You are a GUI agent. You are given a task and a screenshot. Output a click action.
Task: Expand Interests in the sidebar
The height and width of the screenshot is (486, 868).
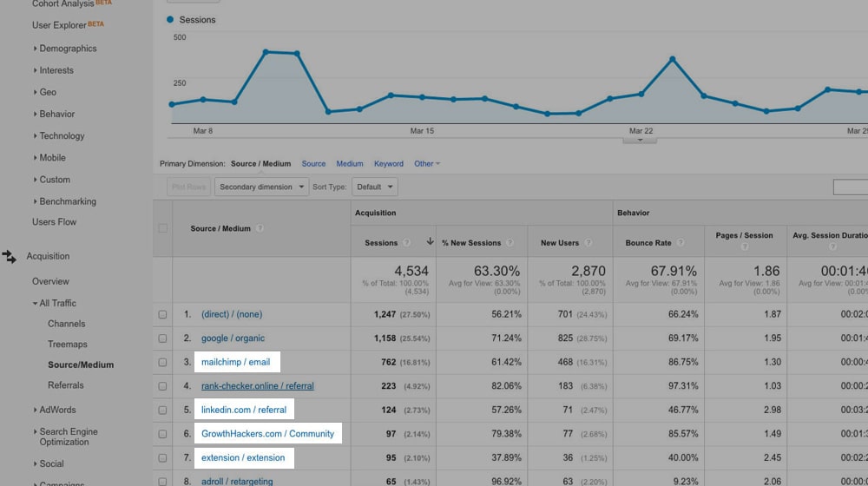coord(53,70)
